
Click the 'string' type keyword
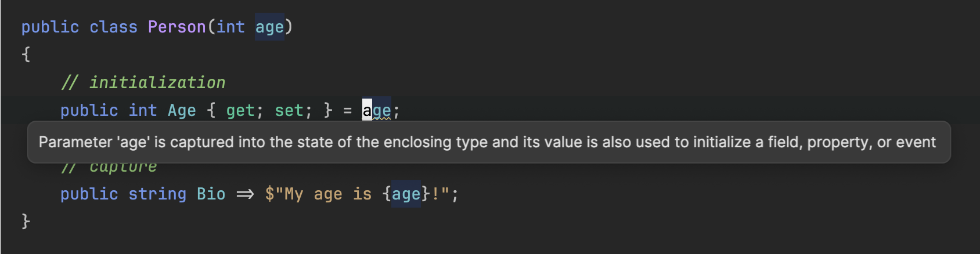157,194
